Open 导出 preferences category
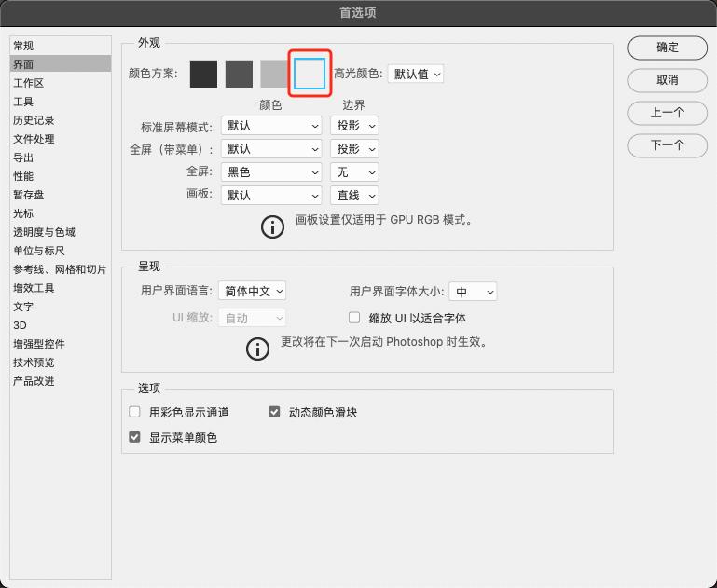717x588 pixels. click(61, 157)
